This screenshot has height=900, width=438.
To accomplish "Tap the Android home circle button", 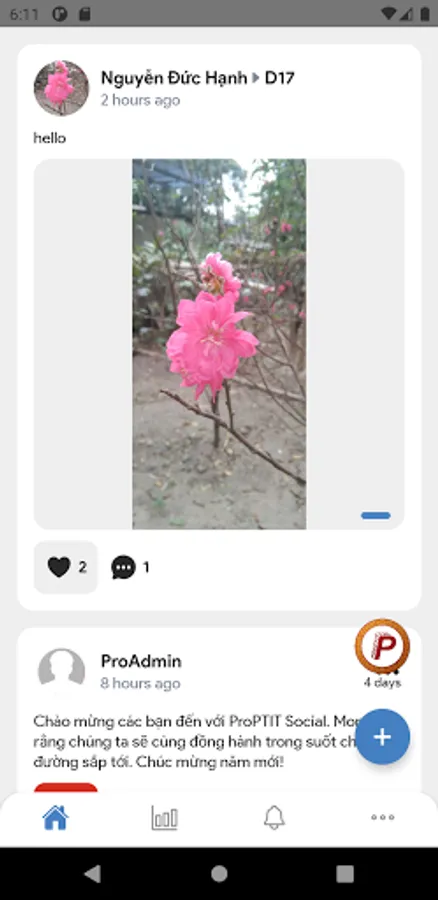I will [219, 874].
